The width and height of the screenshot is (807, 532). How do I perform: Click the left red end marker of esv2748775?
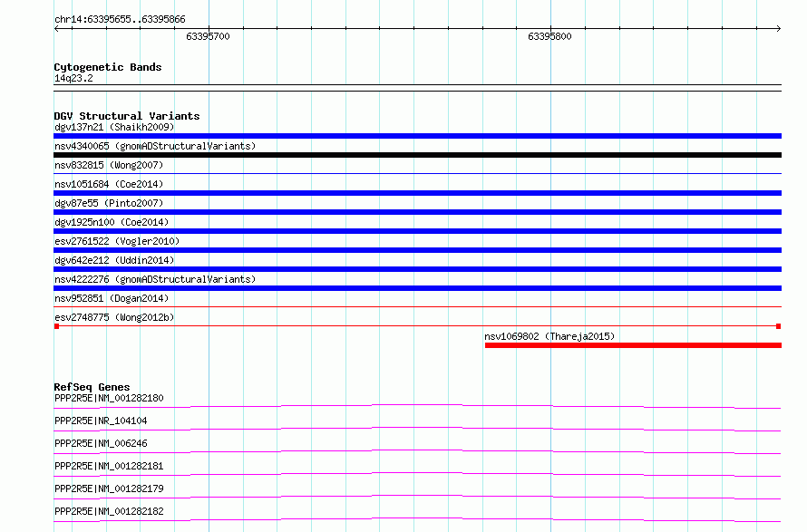[x=56, y=326]
